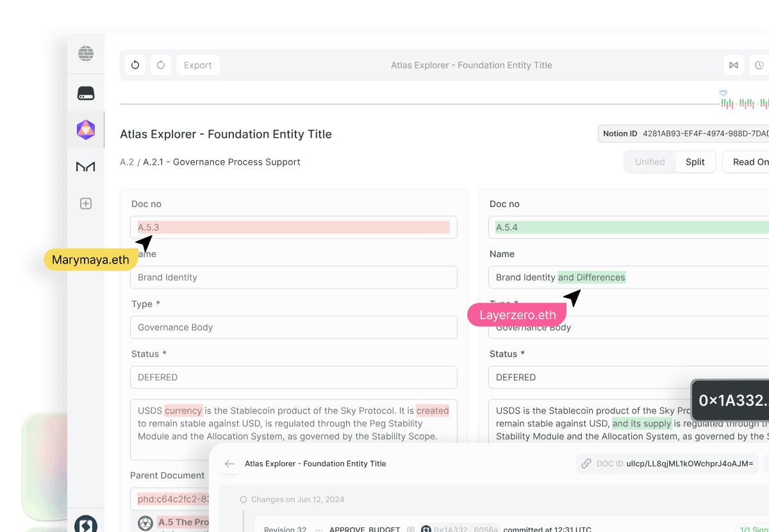The width and height of the screenshot is (769, 532).
Task: Select the colorful hexagon Atlas icon
Action: (x=86, y=130)
